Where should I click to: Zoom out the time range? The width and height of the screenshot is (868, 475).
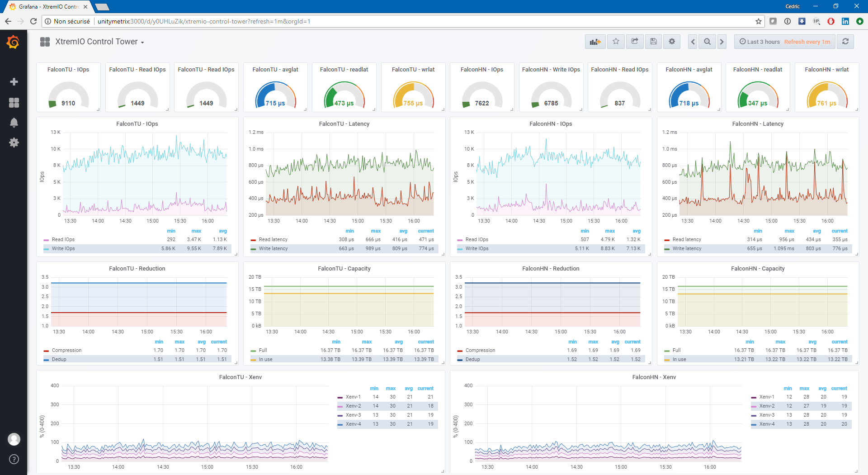707,42
